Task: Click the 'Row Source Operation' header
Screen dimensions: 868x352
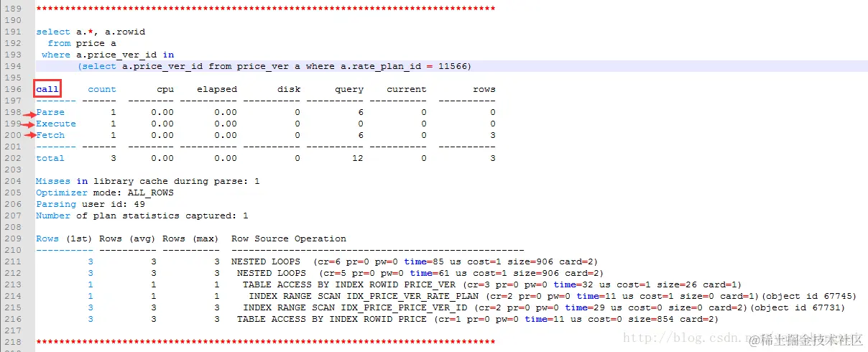Action: [289, 238]
